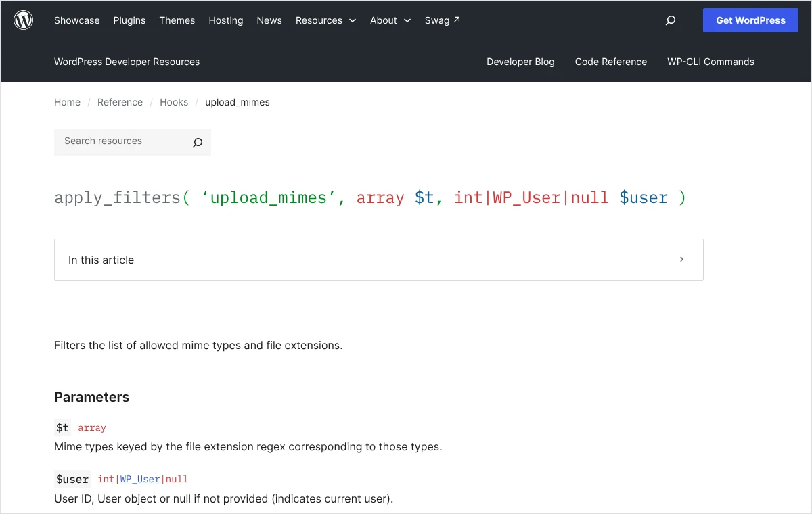Open the Hosting menu item
The height and width of the screenshot is (514, 812).
pyautogui.click(x=226, y=20)
